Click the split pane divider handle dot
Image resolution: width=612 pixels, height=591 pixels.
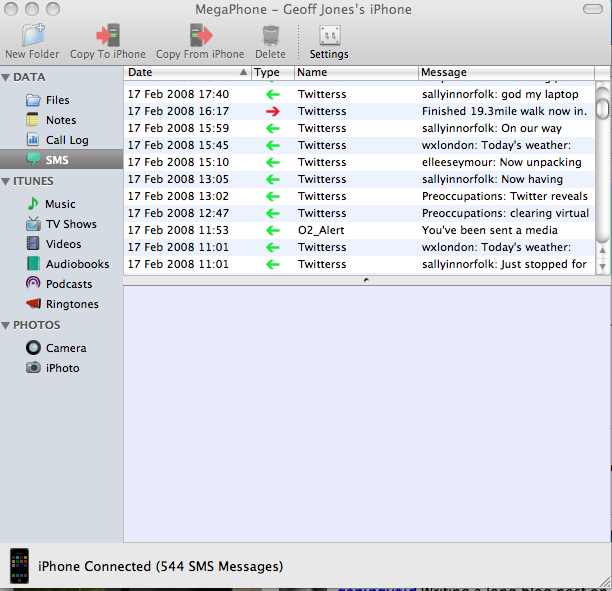coord(366,280)
